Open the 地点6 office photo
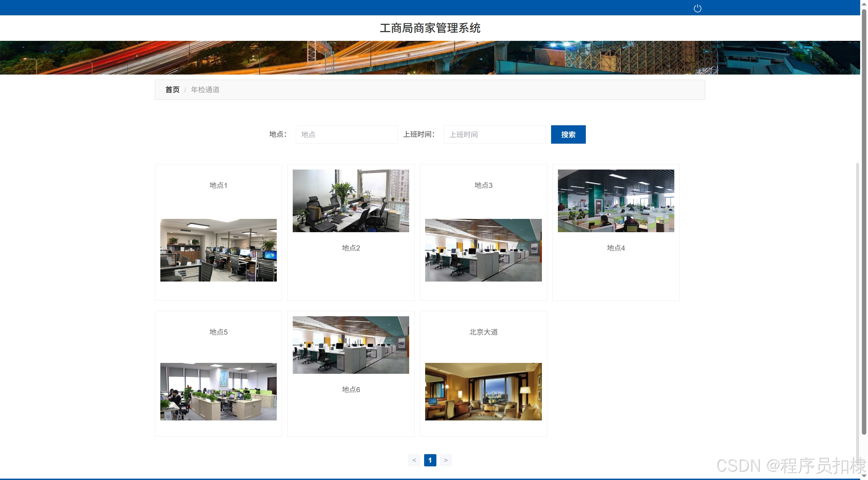The width and height of the screenshot is (868, 480). [351, 345]
